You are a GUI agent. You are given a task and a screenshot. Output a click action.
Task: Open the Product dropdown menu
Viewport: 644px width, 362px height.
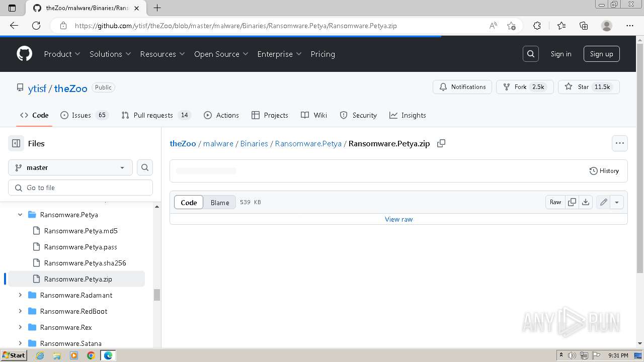pyautogui.click(x=62, y=54)
